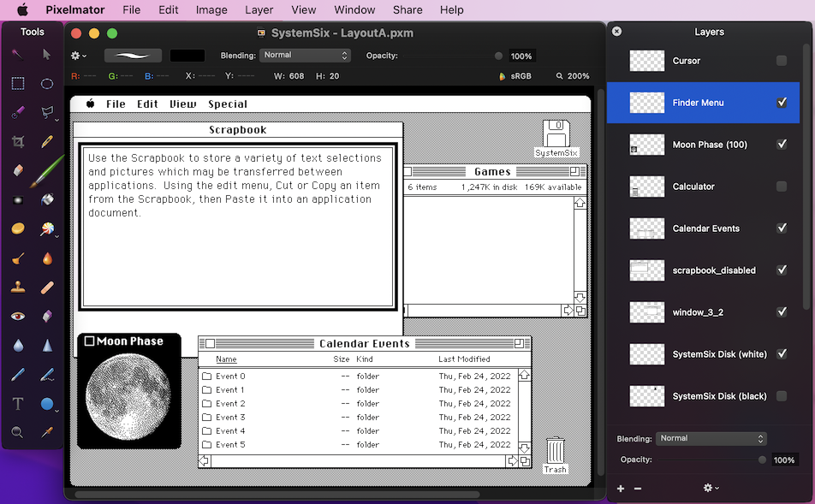
Task: Open the Layers panel Blending dropdown
Action: point(711,438)
